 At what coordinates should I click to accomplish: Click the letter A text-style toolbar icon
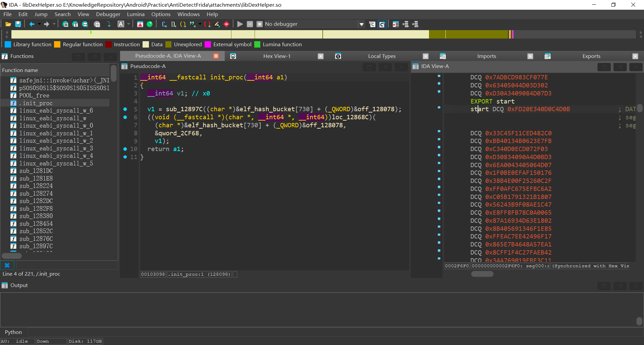(121, 24)
